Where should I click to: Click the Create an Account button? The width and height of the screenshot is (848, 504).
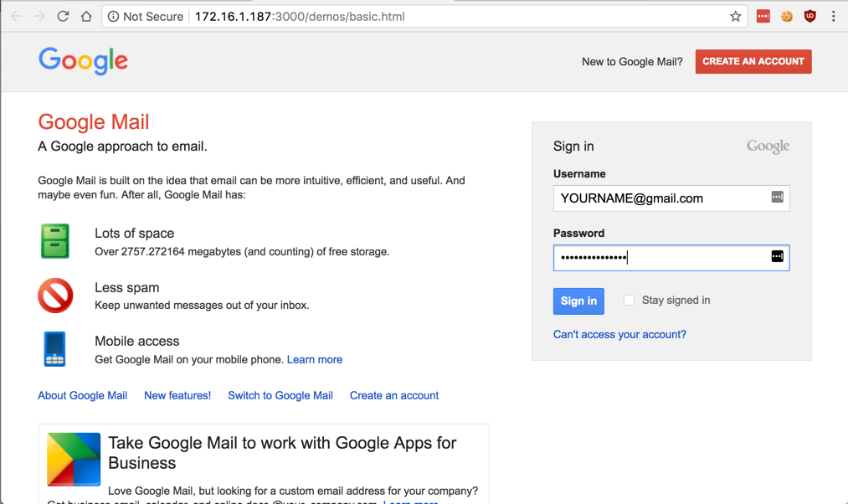pyautogui.click(x=753, y=61)
